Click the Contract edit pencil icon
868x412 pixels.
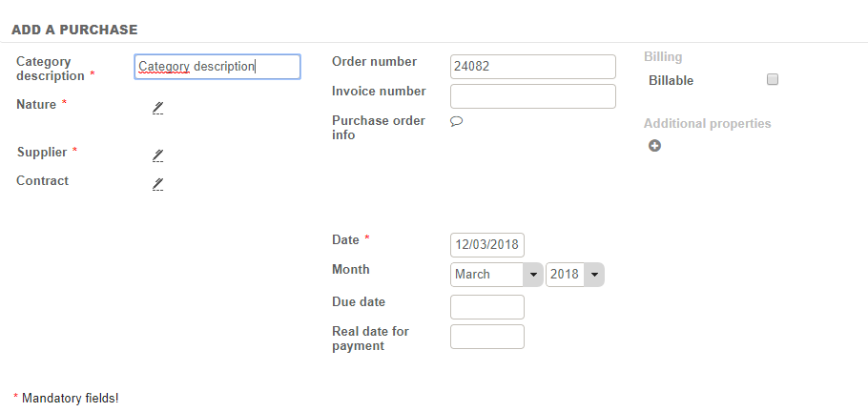[158, 183]
